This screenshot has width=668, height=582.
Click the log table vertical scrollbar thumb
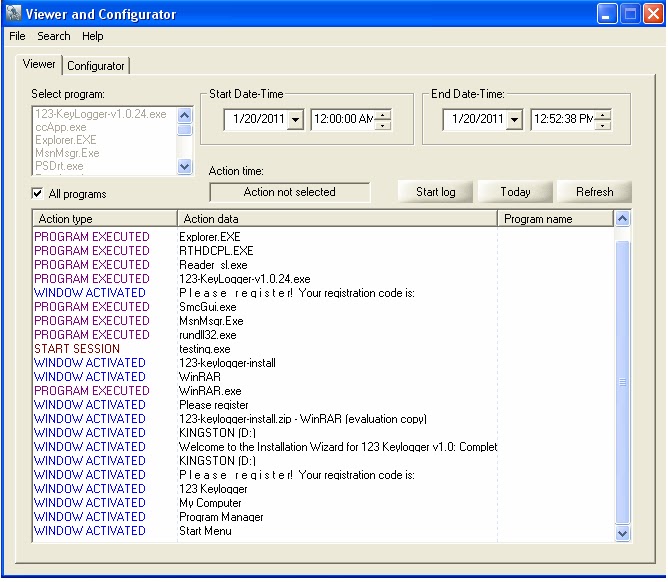(622, 382)
